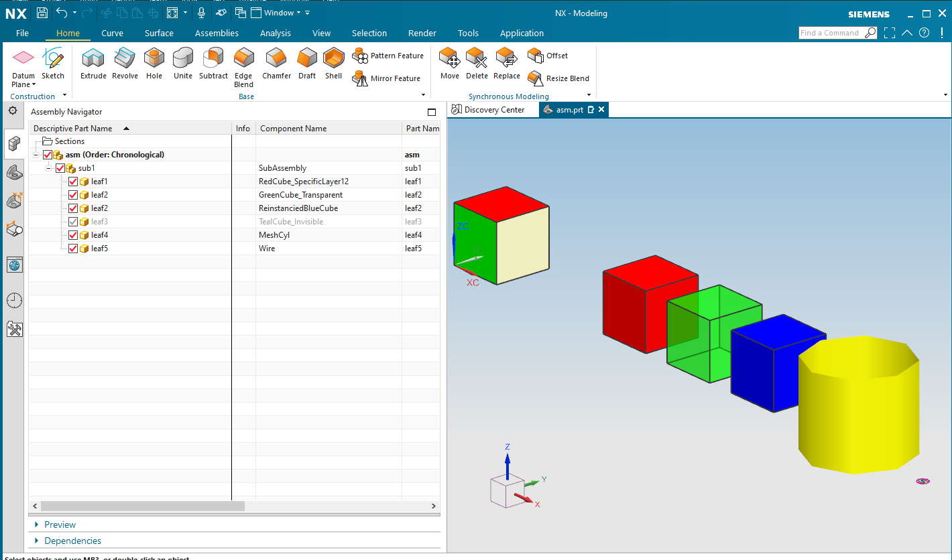952x560 pixels.
Task: Open the File menu
Action: pos(22,33)
